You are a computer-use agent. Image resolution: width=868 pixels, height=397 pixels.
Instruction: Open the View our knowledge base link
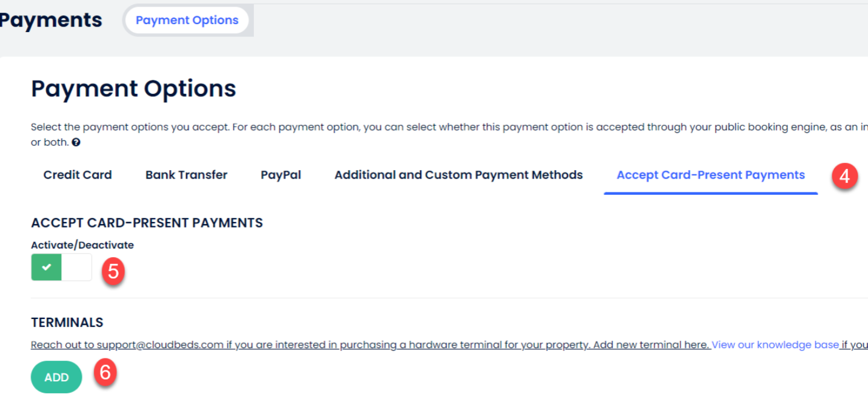click(775, 345)
